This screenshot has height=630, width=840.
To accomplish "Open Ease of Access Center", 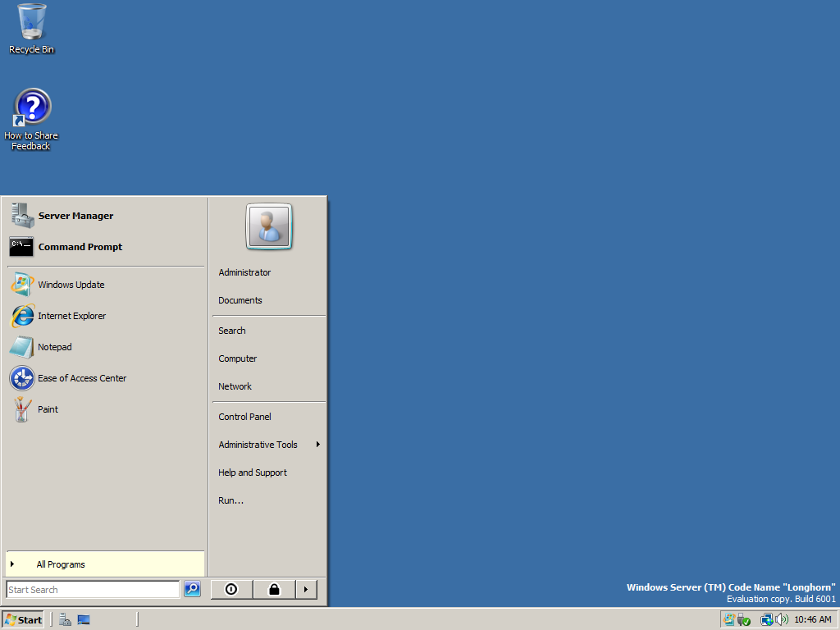I will point(81,378).
